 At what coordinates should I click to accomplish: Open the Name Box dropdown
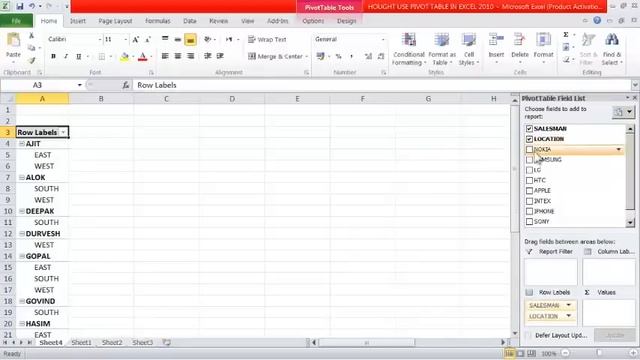(x=80, y=85)
